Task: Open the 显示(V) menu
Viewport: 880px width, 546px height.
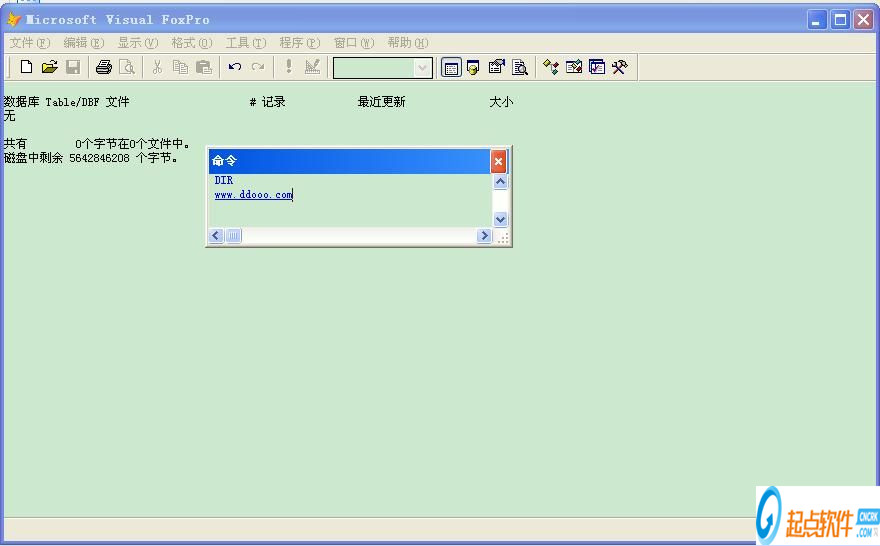Action: click(138, 43)
